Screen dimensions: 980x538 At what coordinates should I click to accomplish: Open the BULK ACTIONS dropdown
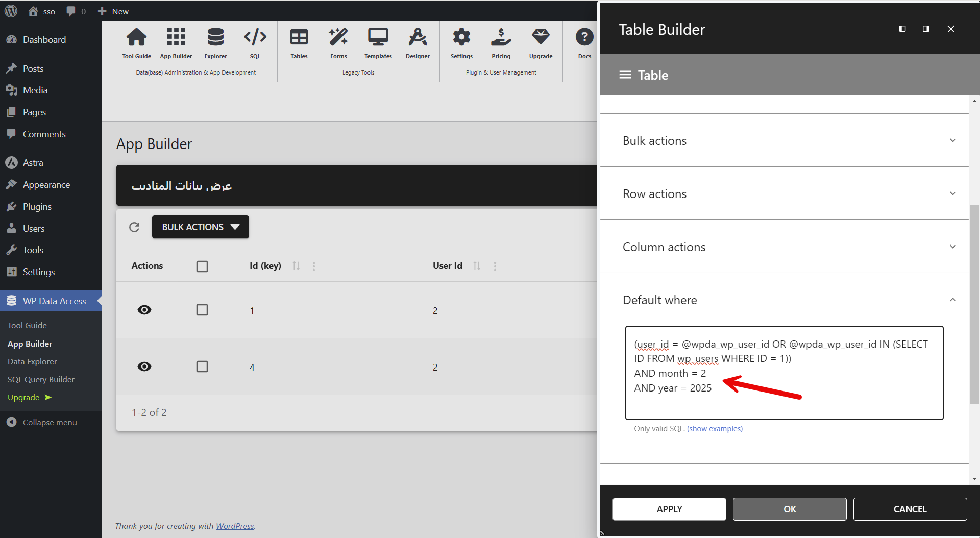200,227
